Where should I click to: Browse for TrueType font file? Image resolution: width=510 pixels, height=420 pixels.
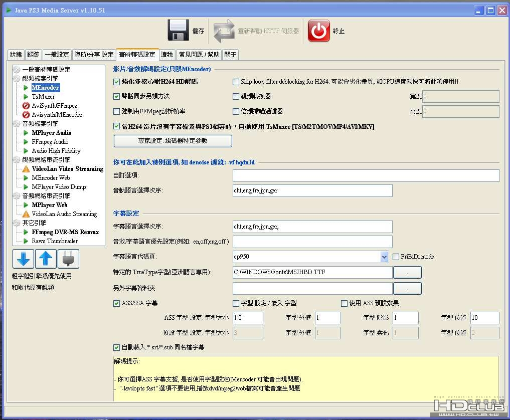coord(407,273)
